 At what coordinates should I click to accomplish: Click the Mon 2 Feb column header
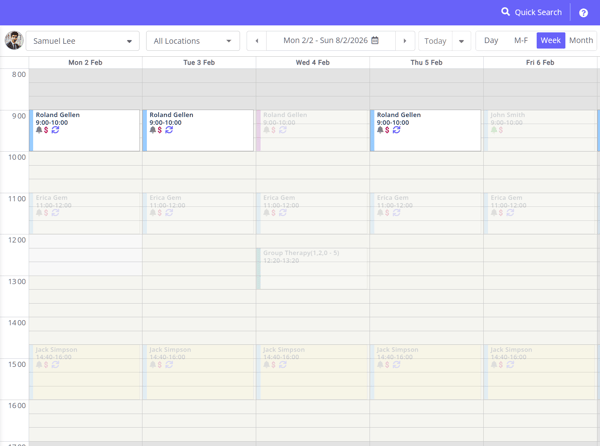tap(85, 62)
